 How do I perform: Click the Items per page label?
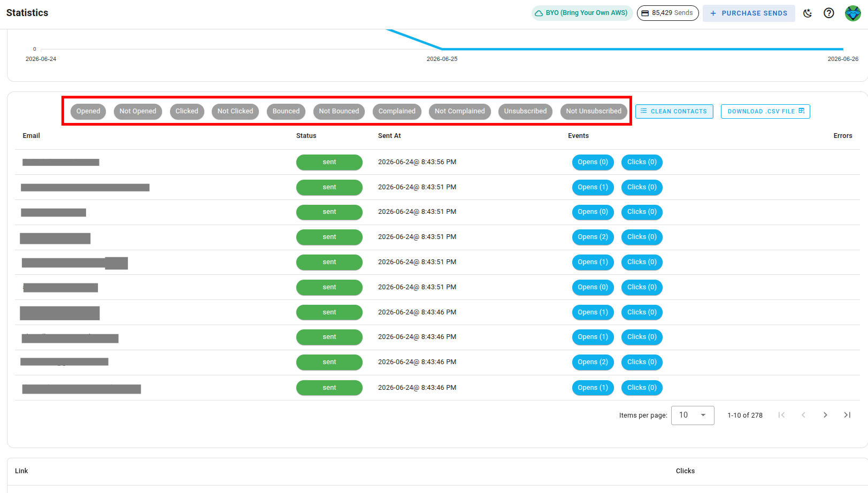pyautogui.click(x=643, y=415)
